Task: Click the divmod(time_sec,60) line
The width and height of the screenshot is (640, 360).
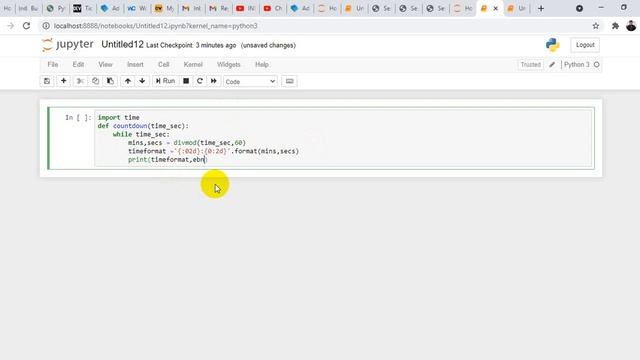Action: click(187, 143)
